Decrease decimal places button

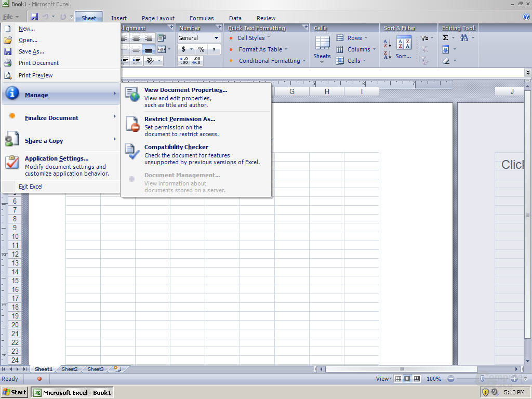coord(197,61)
